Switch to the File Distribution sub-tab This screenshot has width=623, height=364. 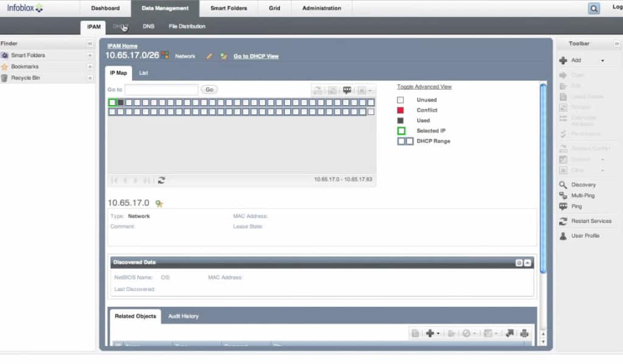(187, 27)
